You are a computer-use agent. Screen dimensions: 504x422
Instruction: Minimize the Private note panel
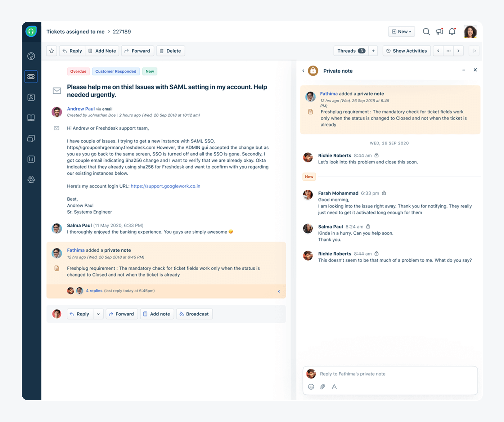[x=464, y=70]
